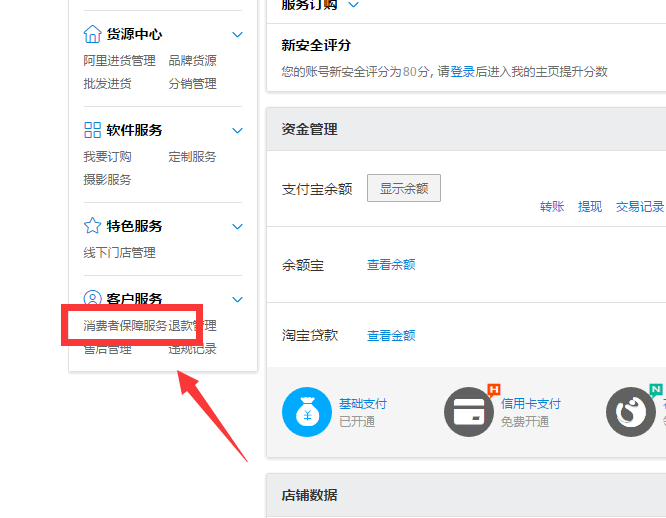Screen dimensions: 666x518
Task: Click the 信用卡支付 text link
Action: tap(531, 403)
